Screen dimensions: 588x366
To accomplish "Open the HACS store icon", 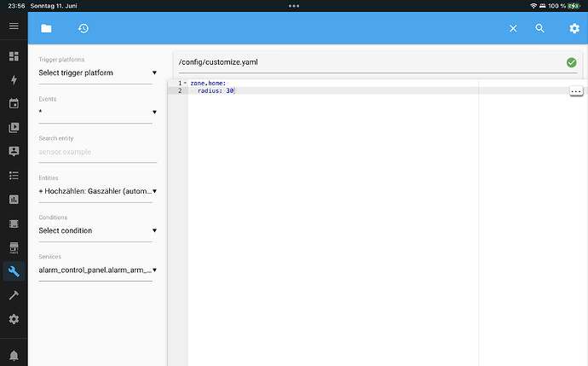I will [x=14, y=247].
